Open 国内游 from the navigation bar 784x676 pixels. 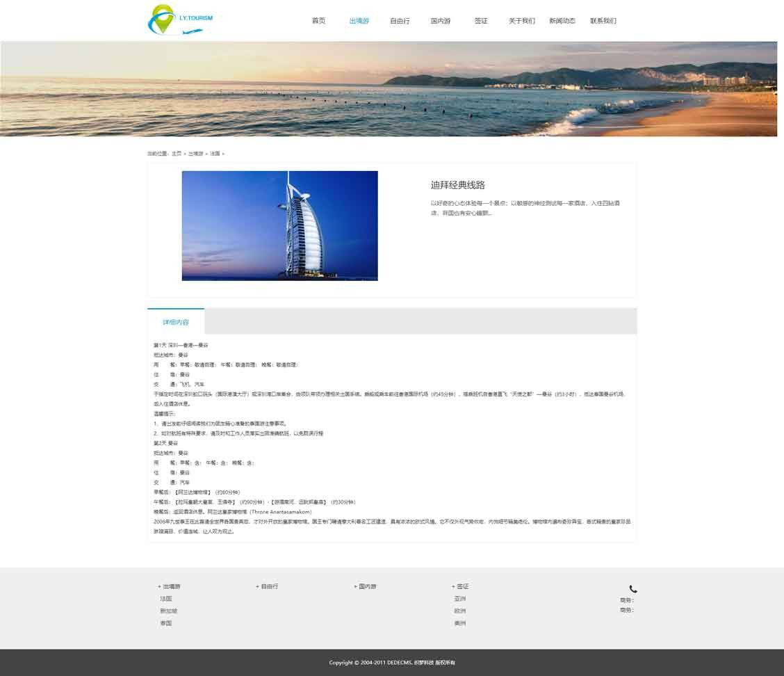[440, 21]
